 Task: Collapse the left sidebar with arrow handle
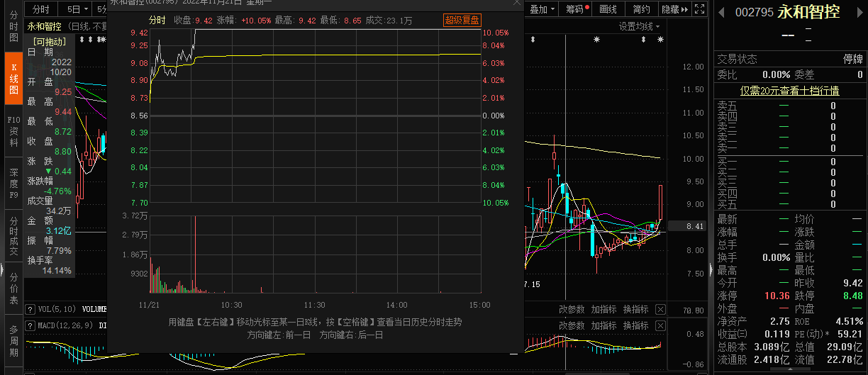pyautogui.click(x=2, y=273)
